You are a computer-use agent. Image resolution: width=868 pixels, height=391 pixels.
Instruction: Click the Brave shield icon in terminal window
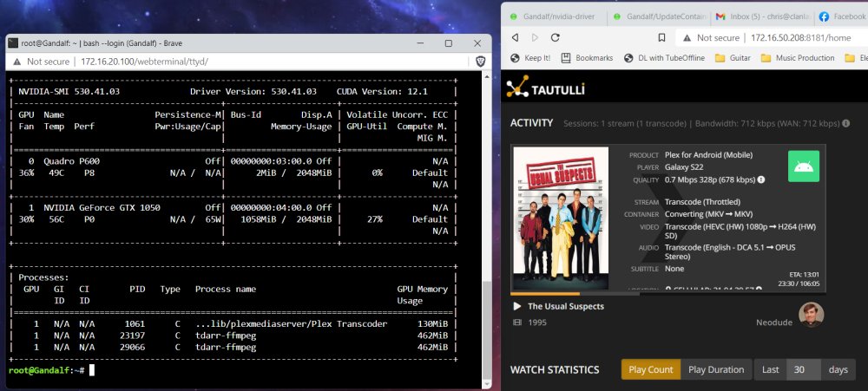click(480, 62)
